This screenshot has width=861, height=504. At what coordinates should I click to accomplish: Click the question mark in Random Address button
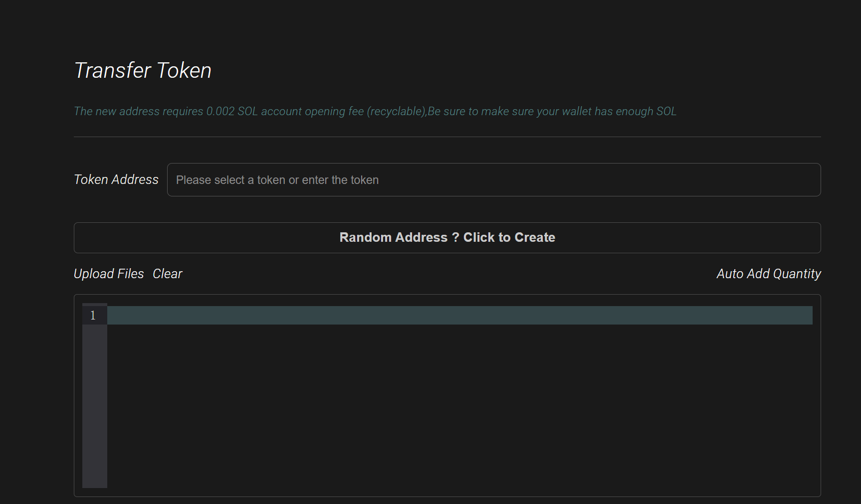click(455, 238)
